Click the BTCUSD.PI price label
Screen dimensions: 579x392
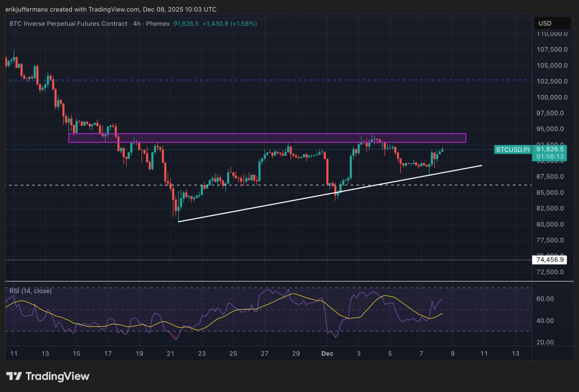tap(513, 149)
